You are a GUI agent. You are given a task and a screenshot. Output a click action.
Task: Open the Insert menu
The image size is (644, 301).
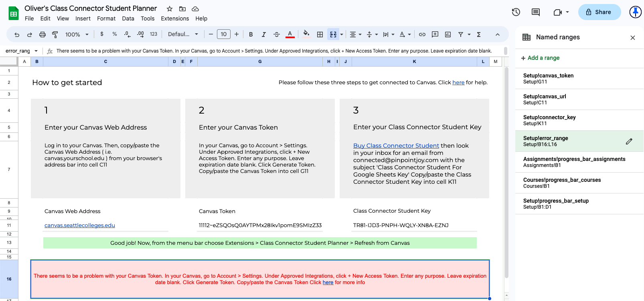83,18
